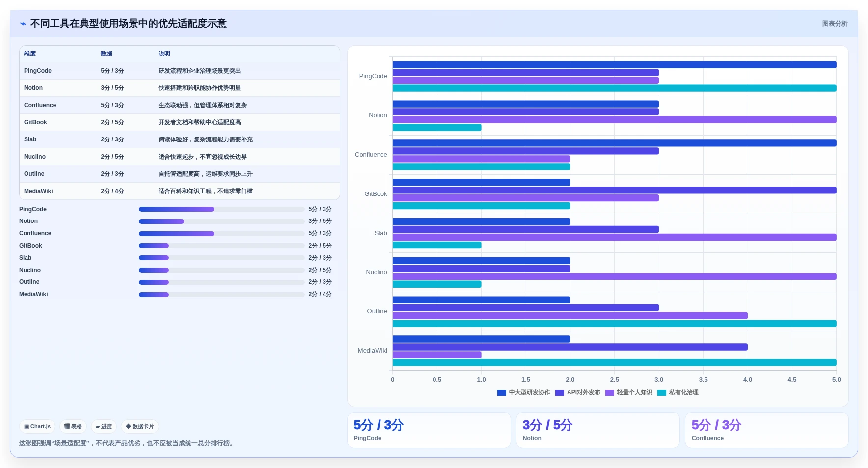Click the Nuclino y-axis label in chart
Screen dimensions: 868x468
377,272
